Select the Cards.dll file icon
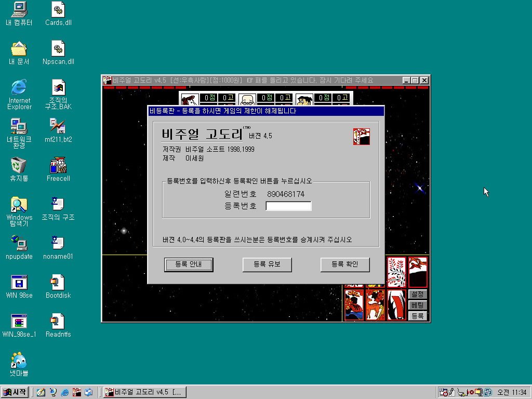Image resolution: width=532 pixels, height=399 pixels. (x=58, y=14)
